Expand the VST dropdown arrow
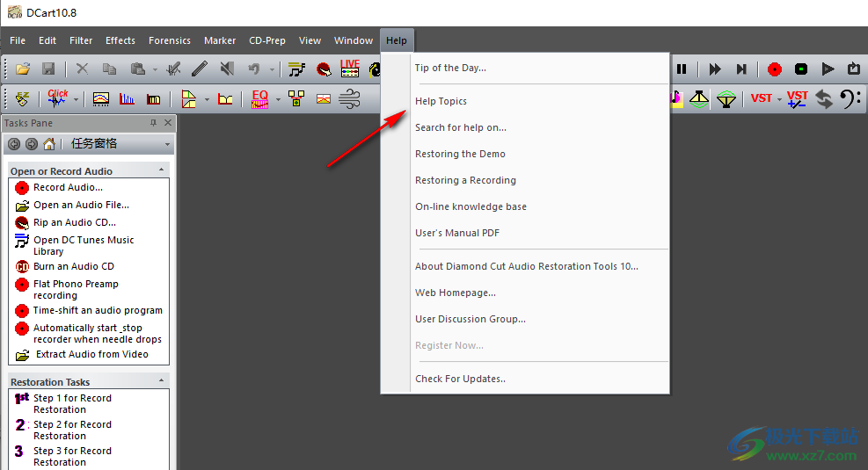Screen dimensions: 868x470 [x=779, y=99]
